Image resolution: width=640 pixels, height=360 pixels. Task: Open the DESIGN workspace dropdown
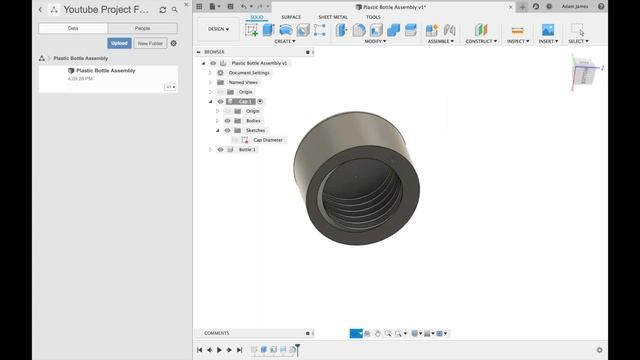coord(218,29)
